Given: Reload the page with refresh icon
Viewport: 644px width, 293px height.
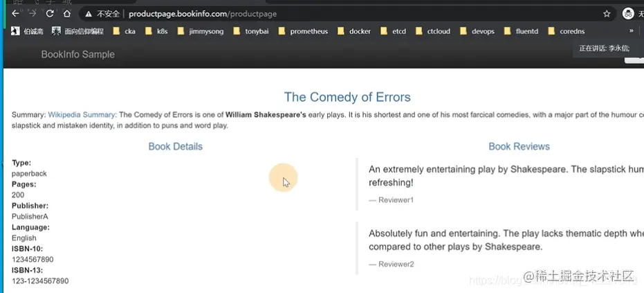Looking at the screenshot, I should point(50,14).
